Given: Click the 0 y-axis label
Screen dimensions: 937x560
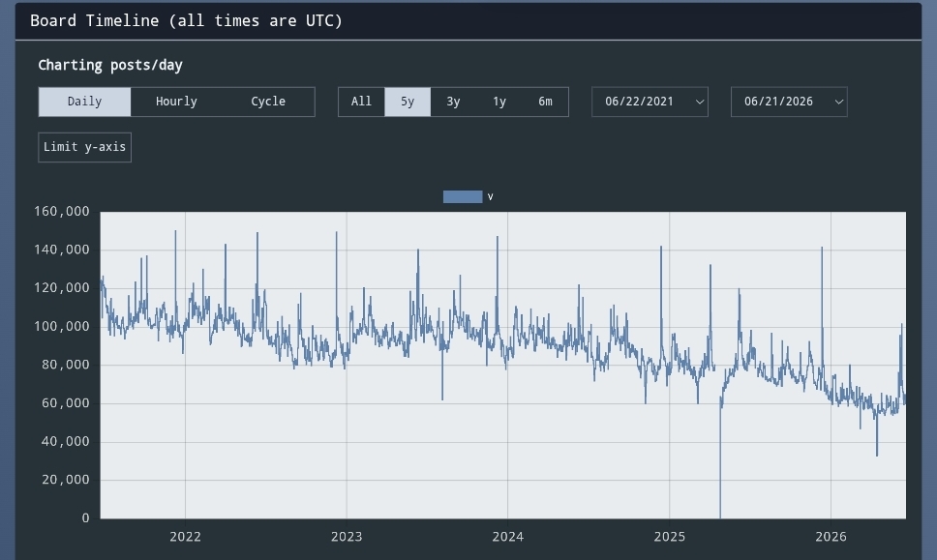Looking at the screenshot, I should pos(85,518).
